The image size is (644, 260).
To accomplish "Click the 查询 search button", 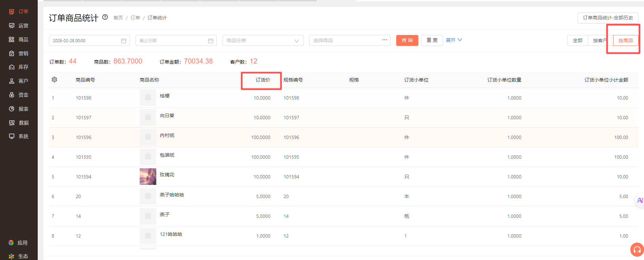I will coord(407,40).
